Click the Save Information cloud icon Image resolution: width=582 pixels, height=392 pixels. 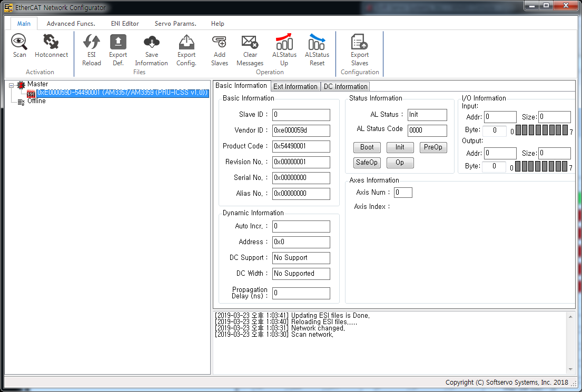pyautogui.click(x=152, y=42)
